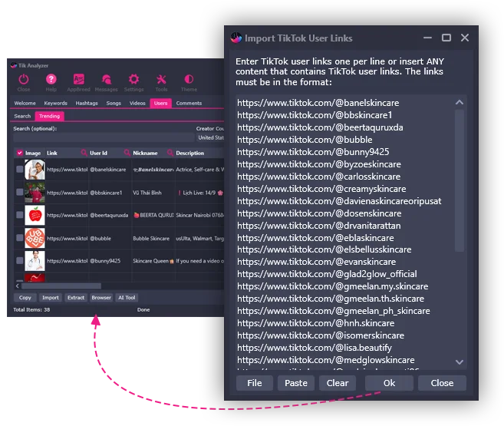Click the Browser button
Screen dimensions: 504x426
101,298
